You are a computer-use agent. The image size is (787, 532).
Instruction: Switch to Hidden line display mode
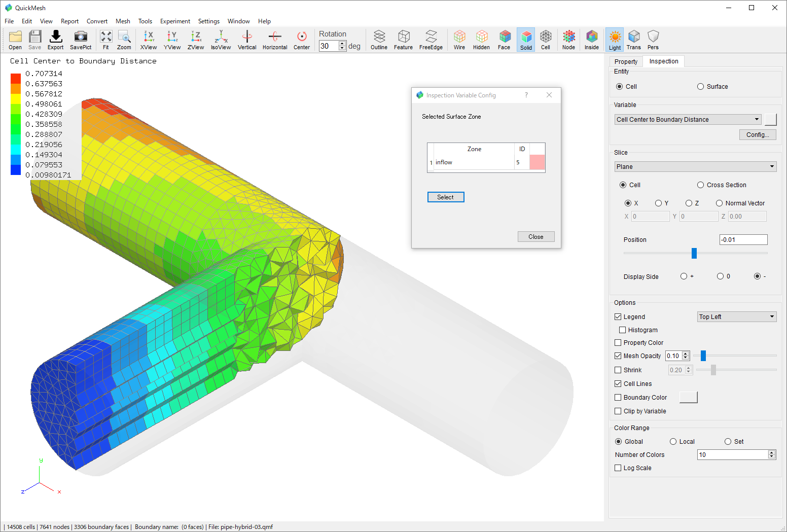481,40
